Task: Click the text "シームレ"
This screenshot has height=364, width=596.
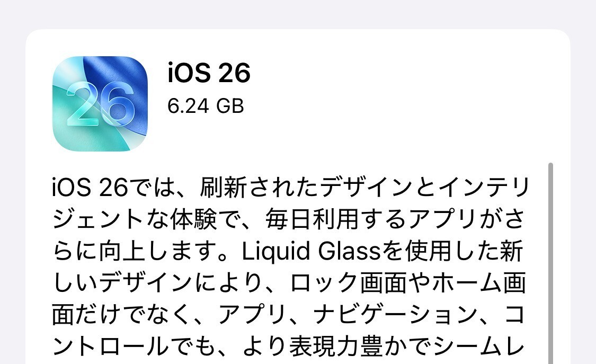Action: click(479, 346)
